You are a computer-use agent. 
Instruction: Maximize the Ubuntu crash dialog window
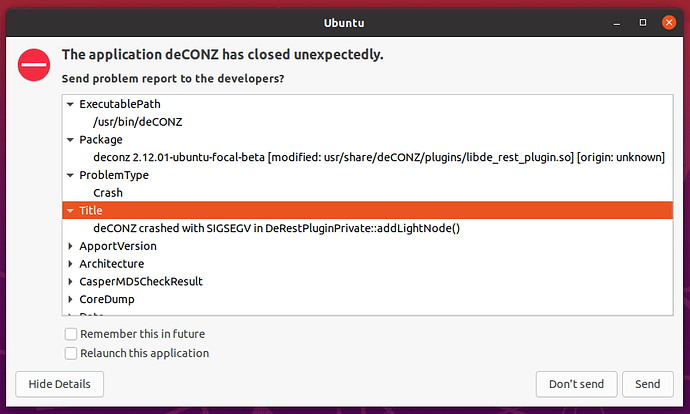643,22
